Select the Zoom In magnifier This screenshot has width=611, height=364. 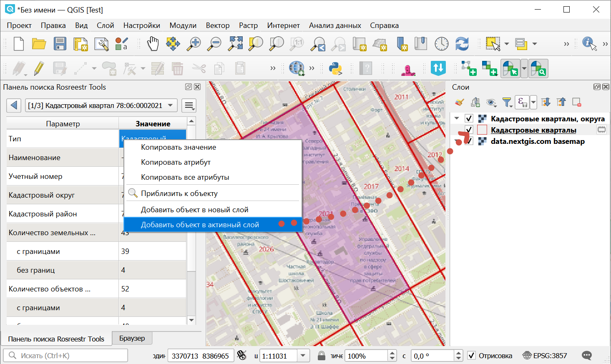[x=194, y=44]
